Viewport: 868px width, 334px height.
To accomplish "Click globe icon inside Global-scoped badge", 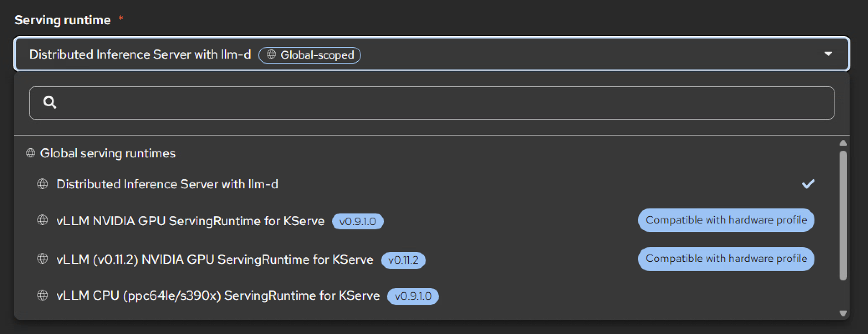I will (x=271, y=55).
